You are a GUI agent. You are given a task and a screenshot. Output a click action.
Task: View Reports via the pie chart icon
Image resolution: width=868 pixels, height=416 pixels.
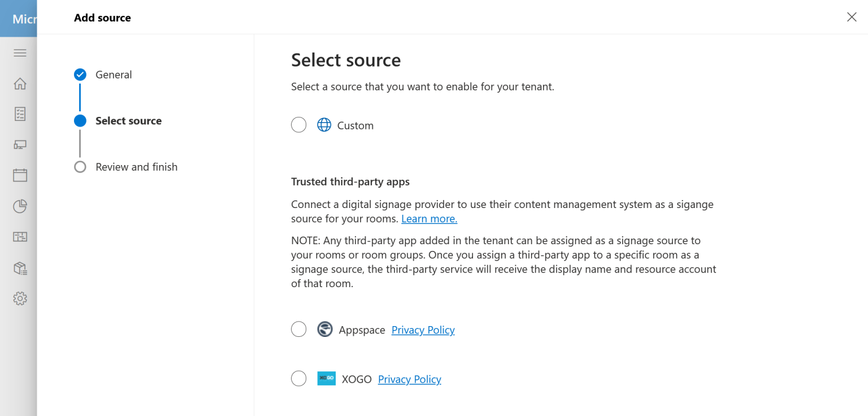tap(20, 206)
